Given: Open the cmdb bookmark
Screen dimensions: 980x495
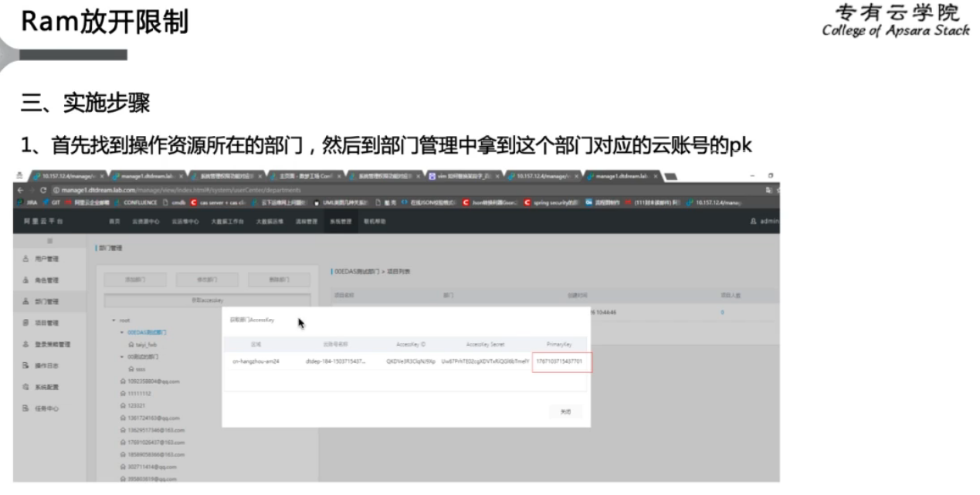Looking at the screenshot, I should pyautogui.click(x=175, y=202).
